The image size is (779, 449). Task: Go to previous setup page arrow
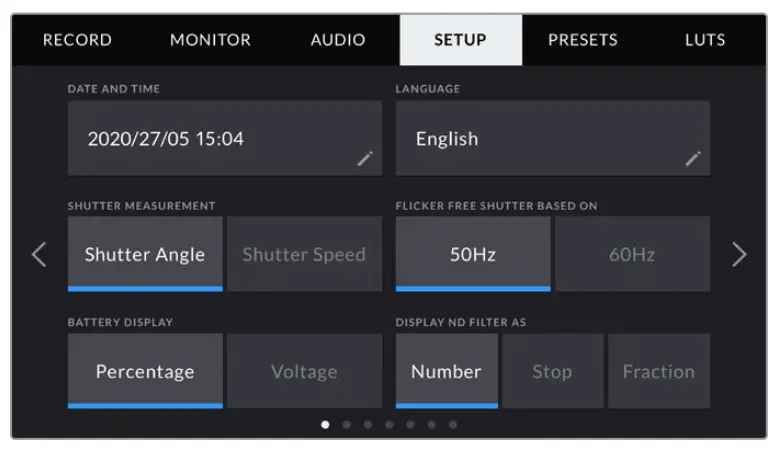click(x=39, y=255)
